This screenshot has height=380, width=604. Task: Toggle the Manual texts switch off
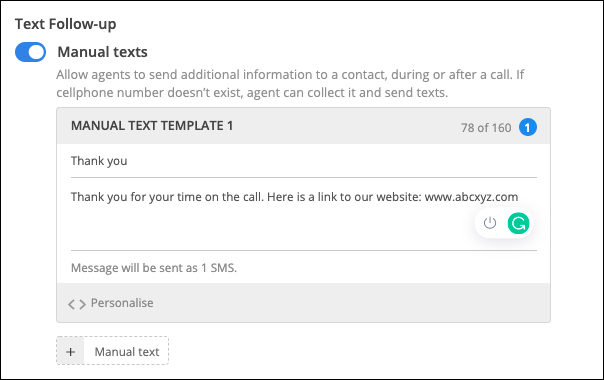(x=30, y=52)
